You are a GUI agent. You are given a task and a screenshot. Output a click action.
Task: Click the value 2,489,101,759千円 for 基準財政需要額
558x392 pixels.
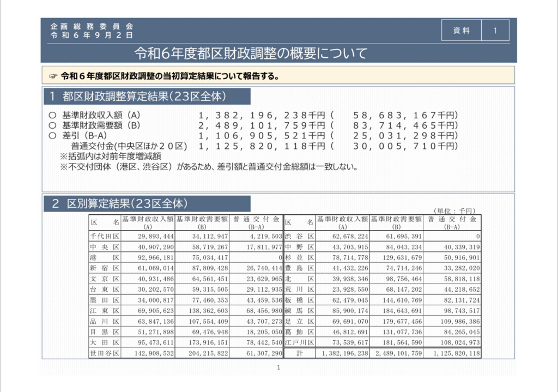click(262, 126)
